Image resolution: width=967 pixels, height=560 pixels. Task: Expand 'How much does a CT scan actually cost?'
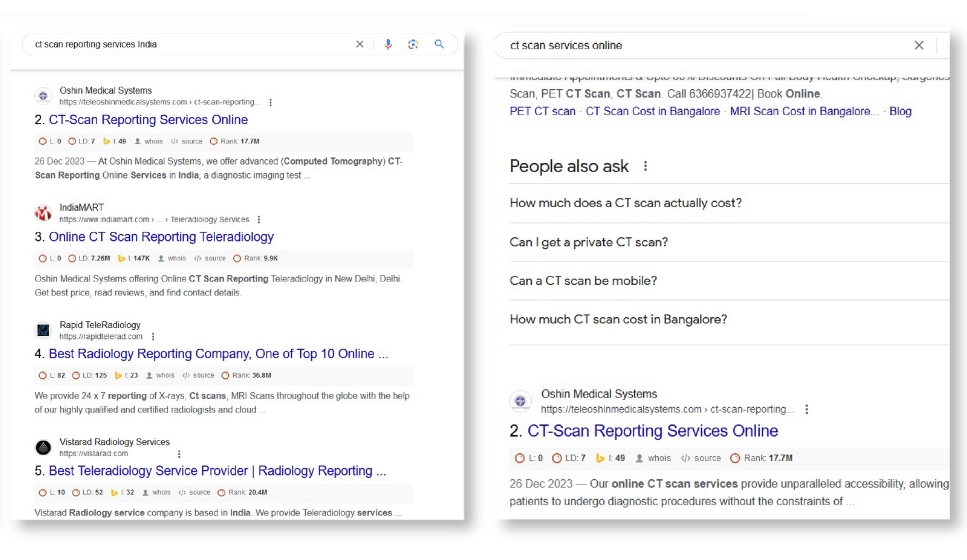626,203
